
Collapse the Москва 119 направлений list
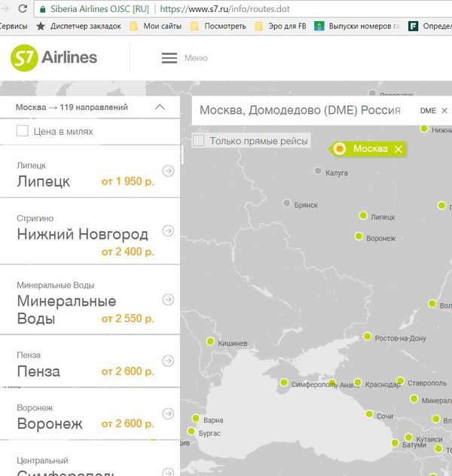pos(159,108)
